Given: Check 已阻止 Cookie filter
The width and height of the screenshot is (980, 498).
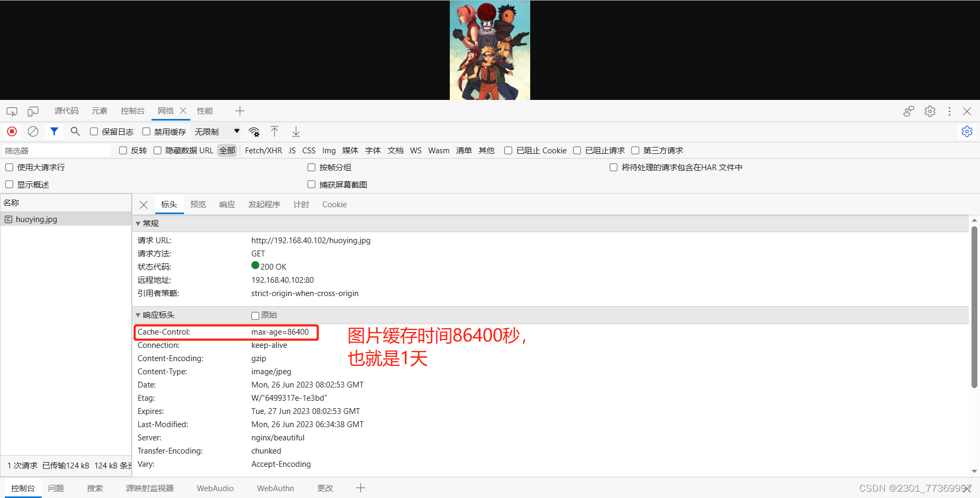Looking at the screenshot, I should 508,151.
